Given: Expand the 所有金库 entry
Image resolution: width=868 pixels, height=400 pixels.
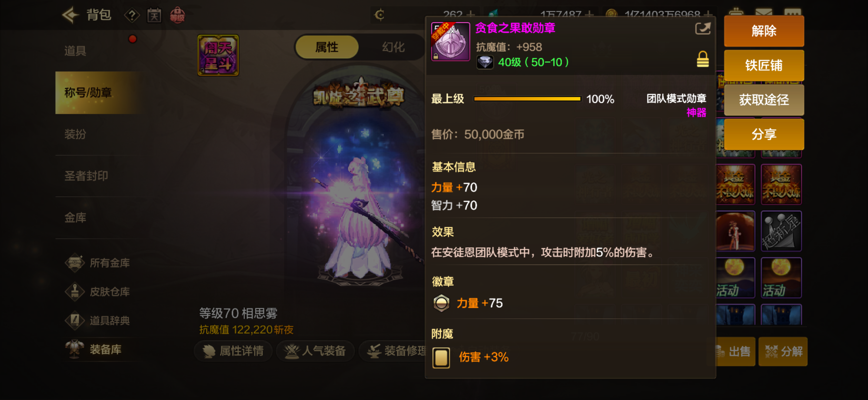Looking at the screenshot, I should pos(98,263).
